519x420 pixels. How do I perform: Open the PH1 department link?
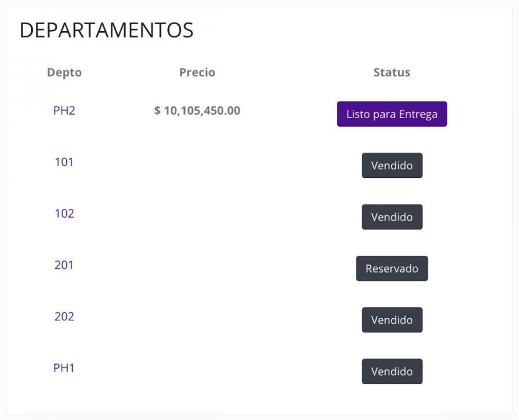coord(64,368)
